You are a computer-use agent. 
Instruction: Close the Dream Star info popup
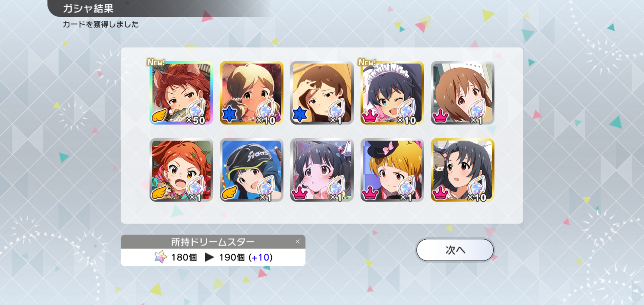pyautogui.click(x=297, y=241)
